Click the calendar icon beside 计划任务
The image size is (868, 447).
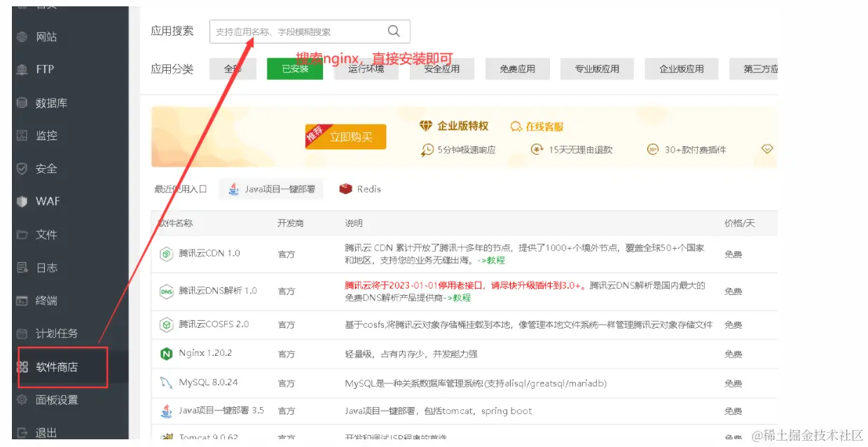pyautogui.click(x=22, y=333)
